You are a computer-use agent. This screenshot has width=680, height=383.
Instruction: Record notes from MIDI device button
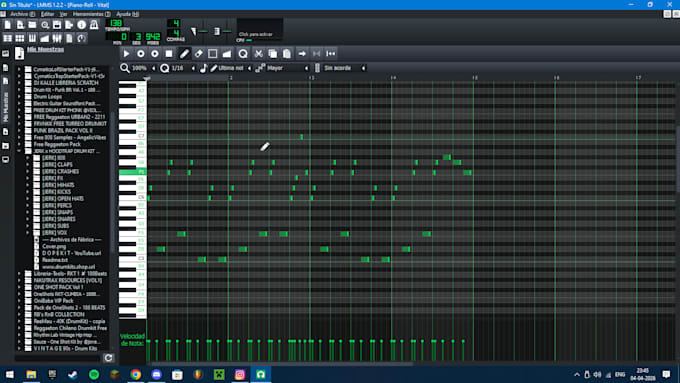click(x=141, y=54)
